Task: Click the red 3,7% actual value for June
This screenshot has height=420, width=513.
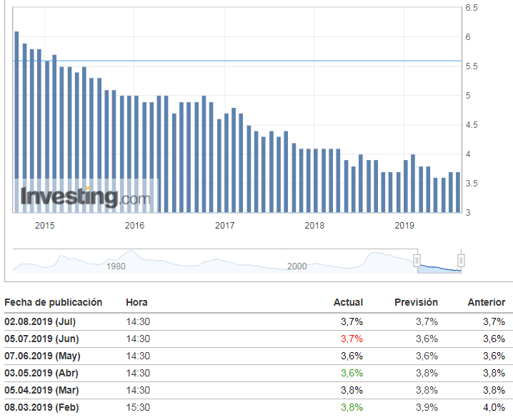Action: tap(352, 339)
